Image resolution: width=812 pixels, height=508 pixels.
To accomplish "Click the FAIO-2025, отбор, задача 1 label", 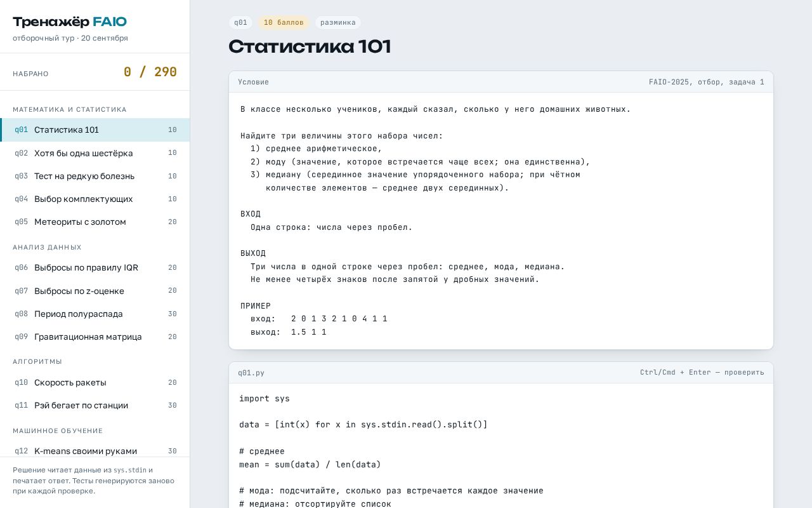I will 707,82.
